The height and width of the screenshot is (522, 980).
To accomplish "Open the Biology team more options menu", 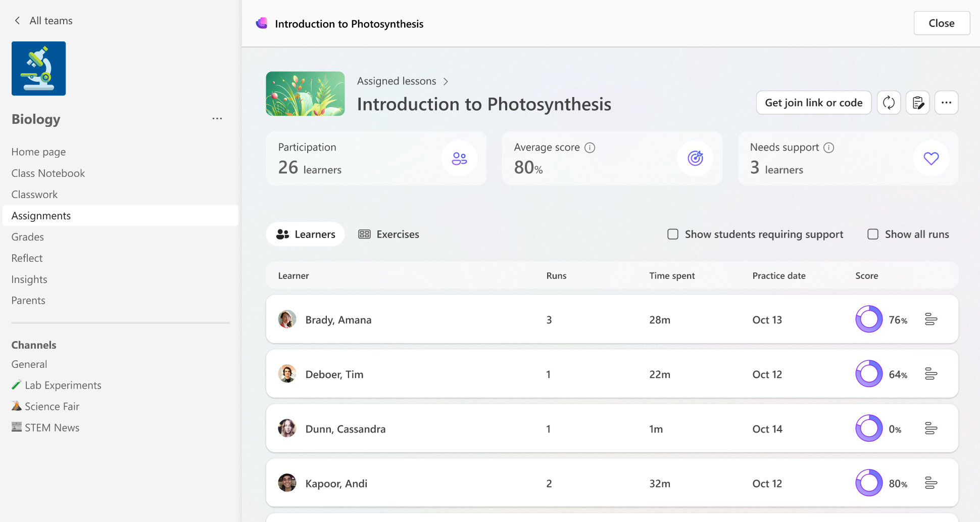I will tap(217, 119).
